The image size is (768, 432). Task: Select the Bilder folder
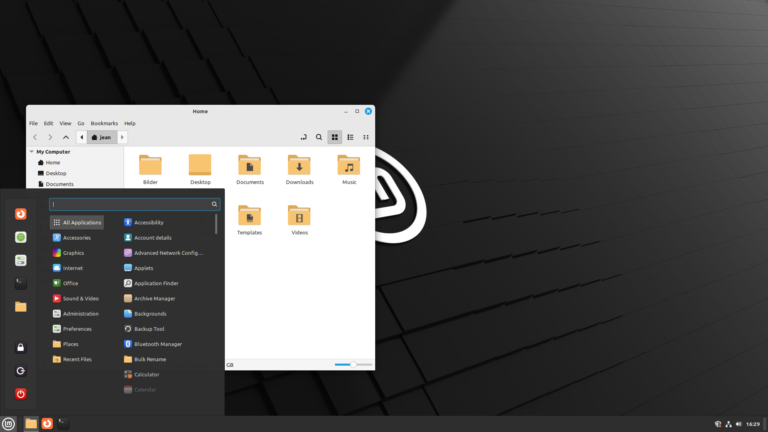tap(150, 170)
